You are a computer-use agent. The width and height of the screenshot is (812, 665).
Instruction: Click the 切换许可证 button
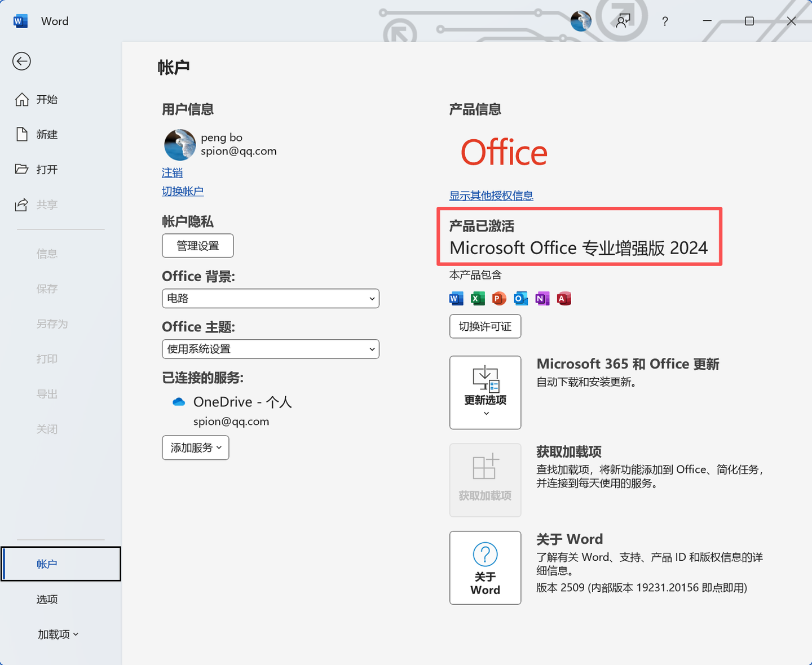click(485, 326)
